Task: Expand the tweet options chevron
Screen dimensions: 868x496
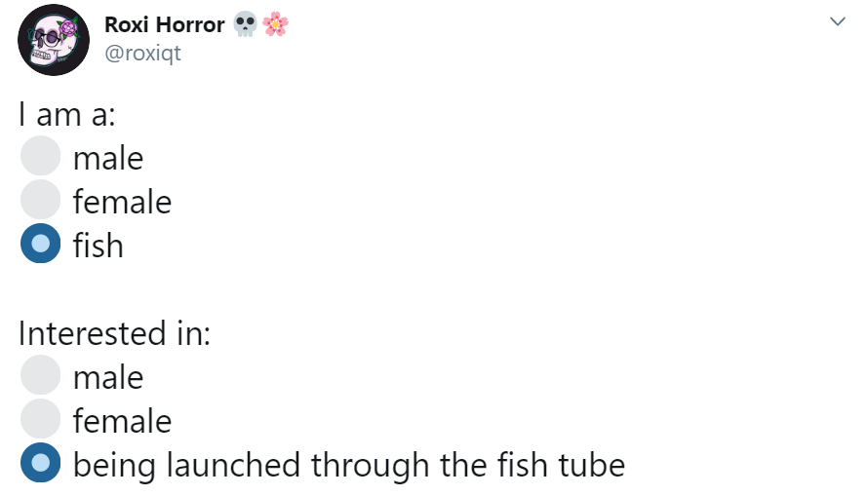Action: [838, 21]
